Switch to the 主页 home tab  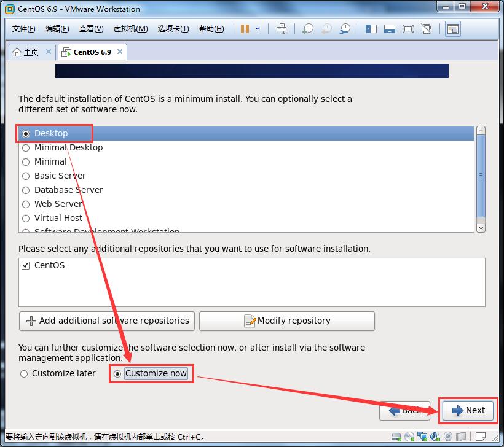(x=31, y=52)
